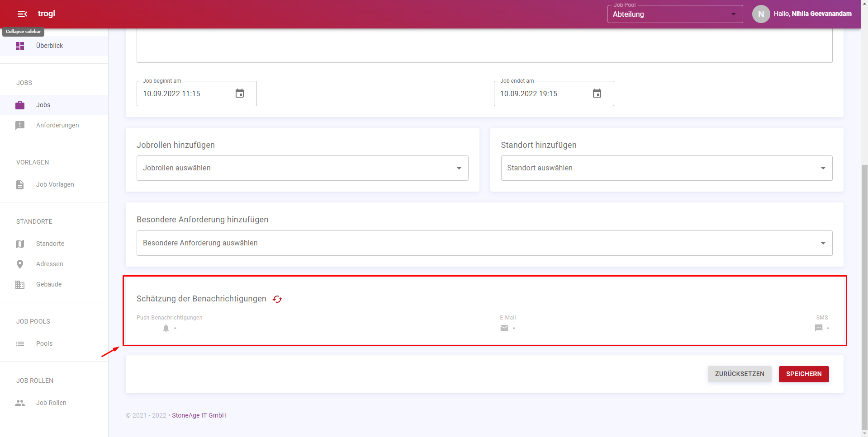Click the user avatar N icon
868x437 pixels.
[761, 14]
